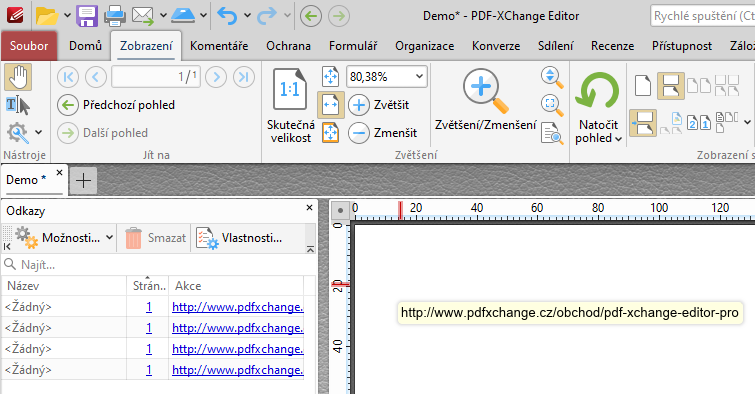
Task: Click the email envelope icon
Action: pyautogui.click(x=143, y=16)
